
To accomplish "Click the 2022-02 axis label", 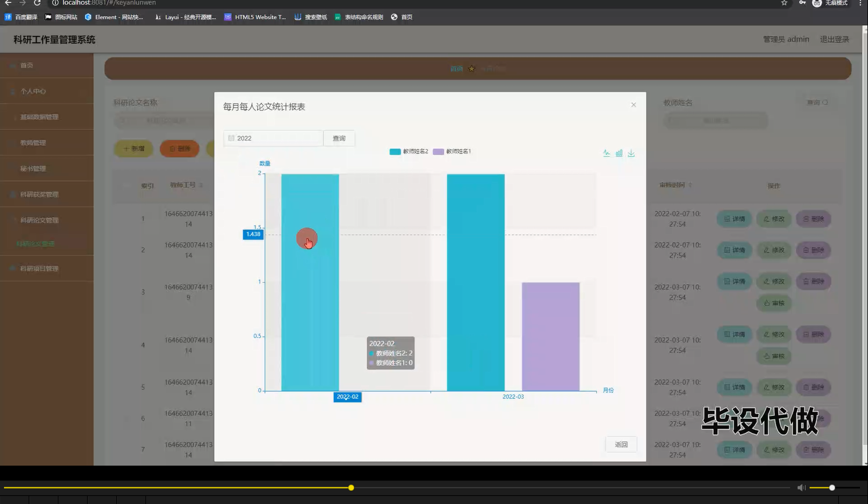I will [348, 397].
